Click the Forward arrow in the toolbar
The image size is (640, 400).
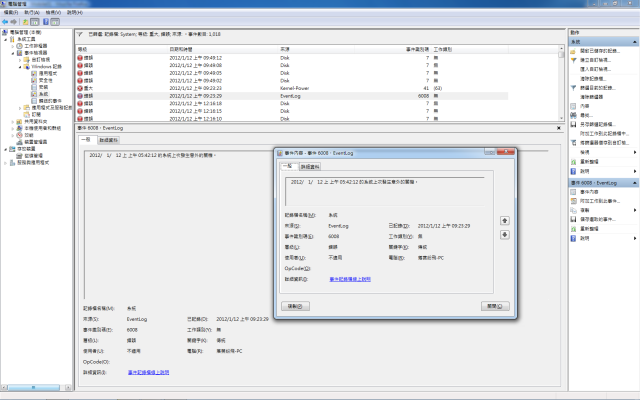click(13, 22)
